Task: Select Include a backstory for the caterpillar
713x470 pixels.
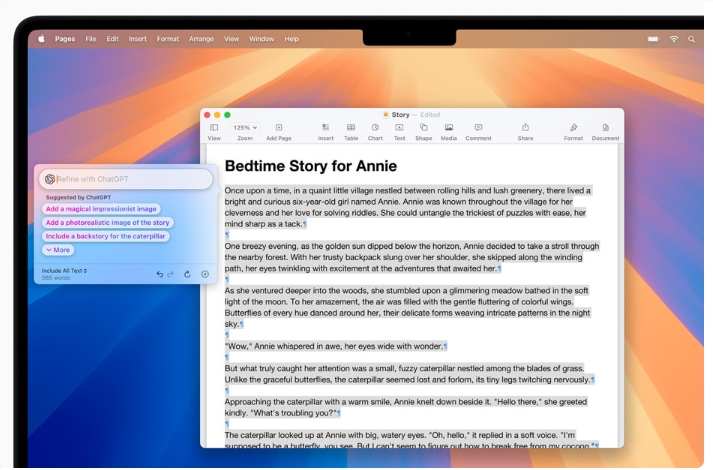Action: coord(105,236)
